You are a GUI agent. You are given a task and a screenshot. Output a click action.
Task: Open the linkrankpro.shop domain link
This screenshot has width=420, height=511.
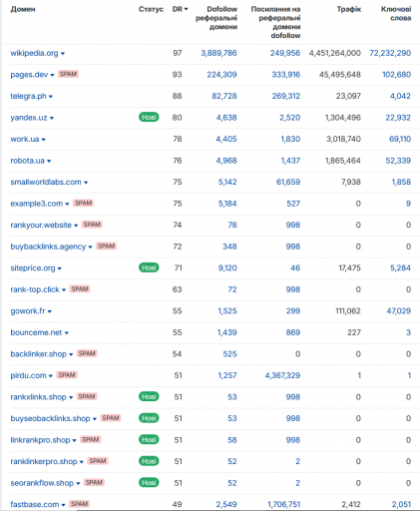click(x=40, y=440)
